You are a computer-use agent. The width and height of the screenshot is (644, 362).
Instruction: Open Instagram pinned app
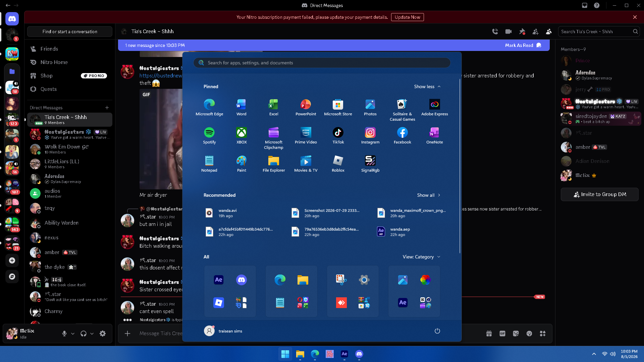(370, 135)
